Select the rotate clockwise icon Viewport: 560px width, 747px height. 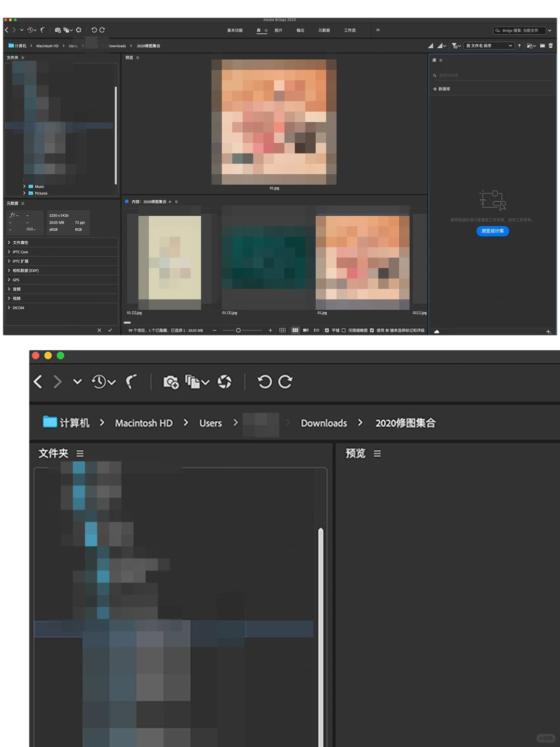[x=103, y=30]
